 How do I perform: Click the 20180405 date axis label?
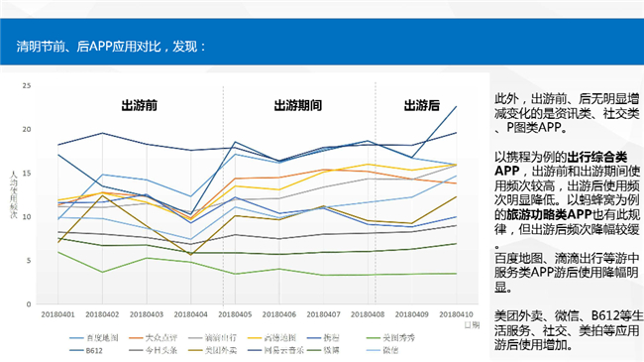(235, 314)
